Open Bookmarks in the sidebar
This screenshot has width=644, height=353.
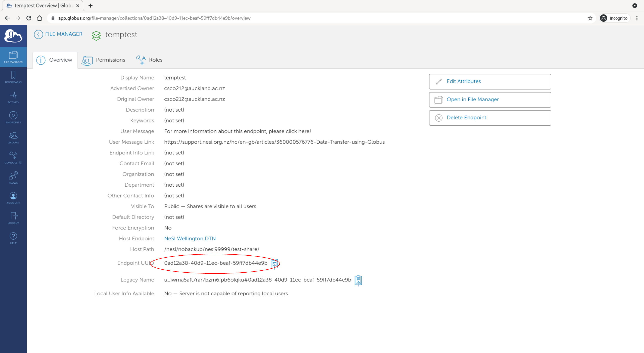click(13, 77)
